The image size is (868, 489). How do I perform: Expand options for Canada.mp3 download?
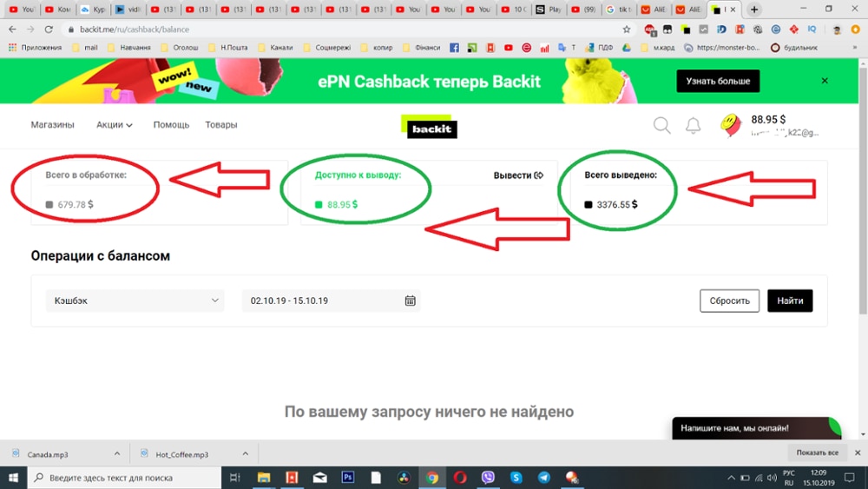pyautogui.click(x=117, y=454)
